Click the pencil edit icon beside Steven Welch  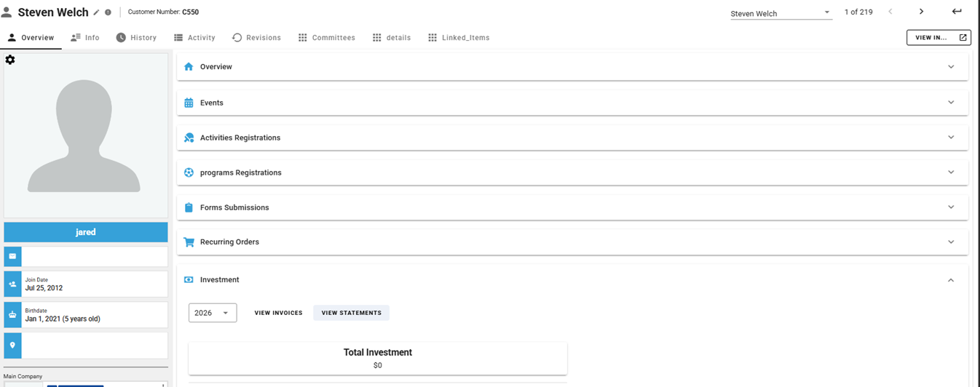coord(97,12)
